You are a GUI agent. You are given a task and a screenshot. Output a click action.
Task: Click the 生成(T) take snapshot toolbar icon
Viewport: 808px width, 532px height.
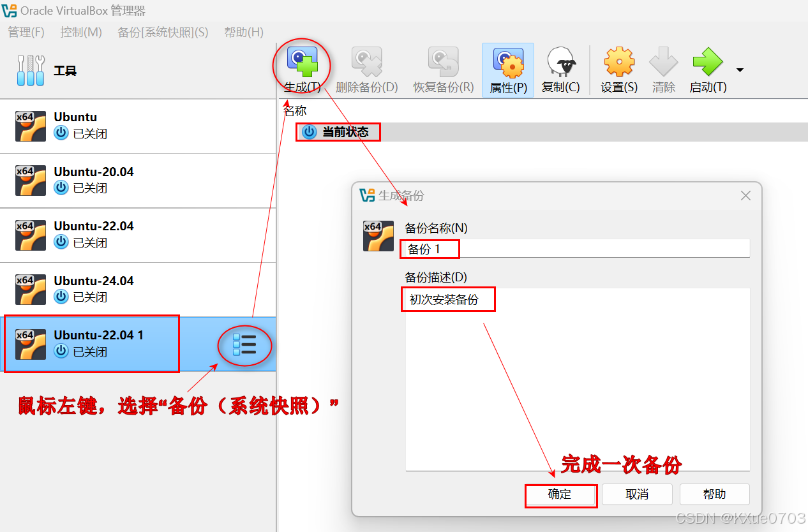point(302,63)
